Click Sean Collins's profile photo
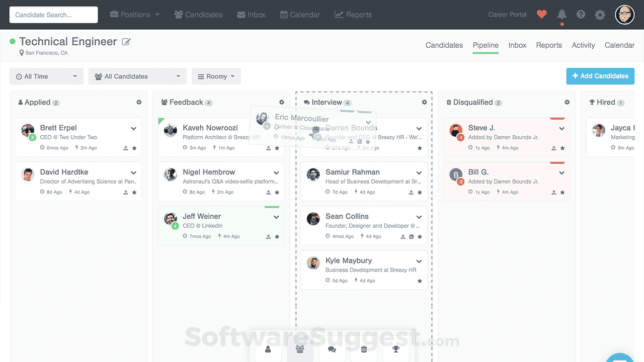Viewport: 644px width, 362px height. 313,219
